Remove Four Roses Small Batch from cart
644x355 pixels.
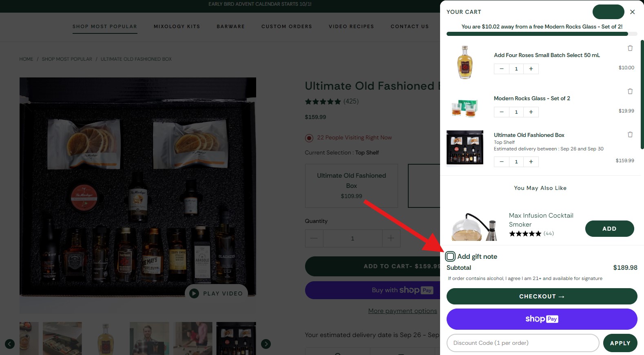tap(630, 48)
